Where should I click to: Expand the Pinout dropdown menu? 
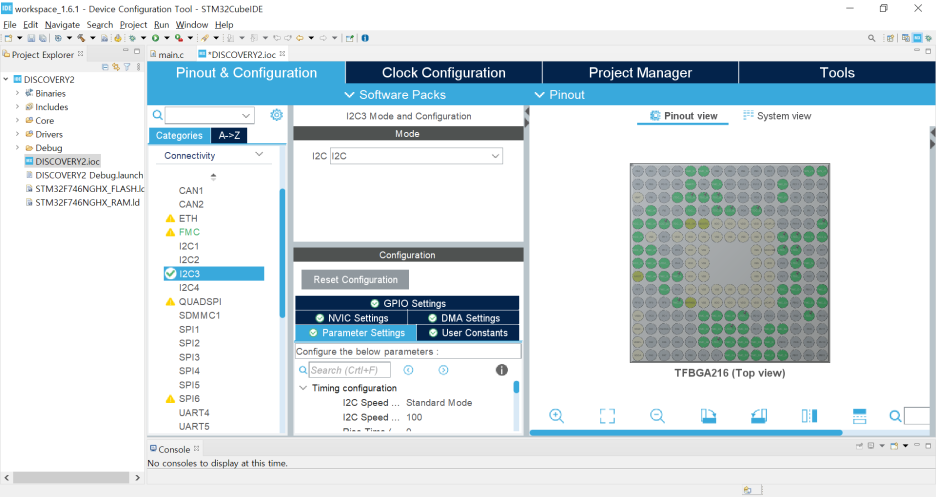coord(559,95)
